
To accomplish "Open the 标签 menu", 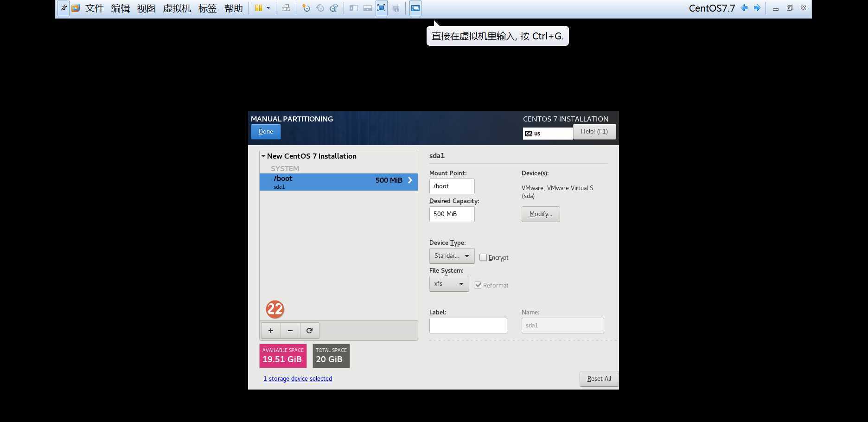I will 208,8.
